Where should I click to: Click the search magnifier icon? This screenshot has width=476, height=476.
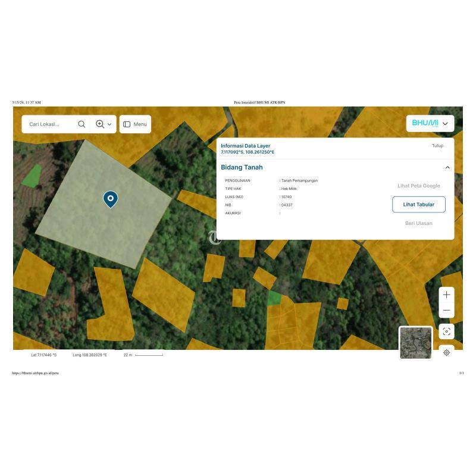82,124
